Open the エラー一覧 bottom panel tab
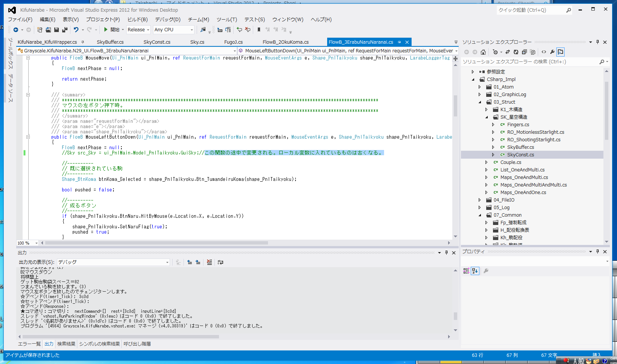Viewport: 617px width, 364px height. 29,344
